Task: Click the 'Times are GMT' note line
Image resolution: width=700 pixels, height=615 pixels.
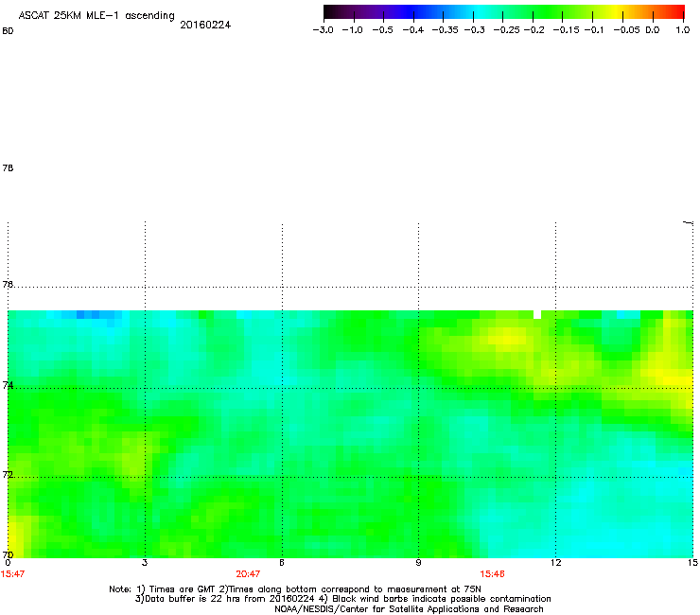Action: [x=295, y=589]
